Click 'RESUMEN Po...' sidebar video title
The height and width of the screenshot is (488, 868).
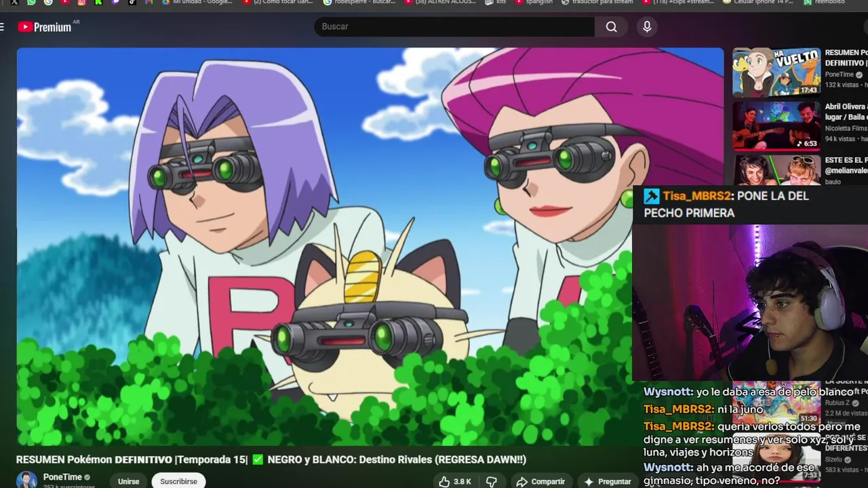(846, 58)
